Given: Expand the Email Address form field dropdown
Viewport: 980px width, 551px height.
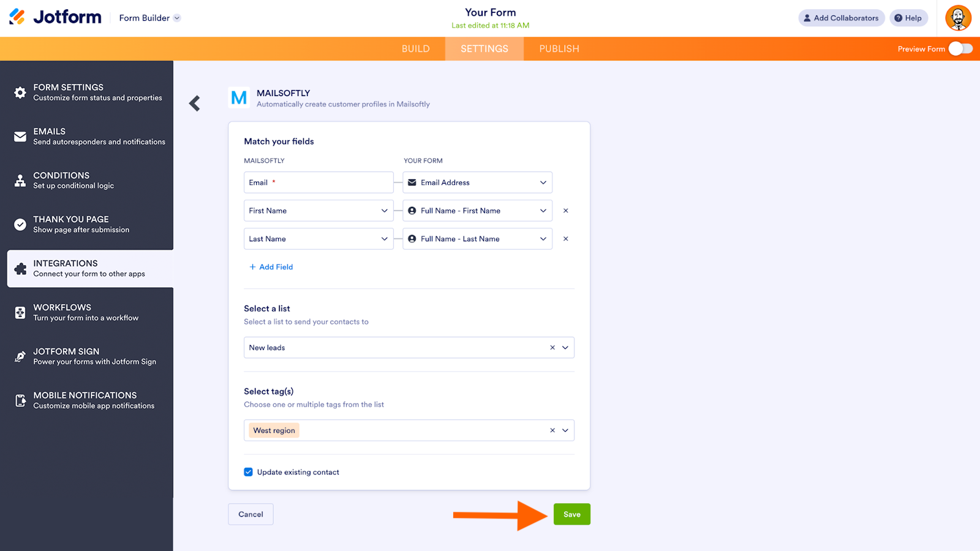Looking at the screenshot, I should pos(543,182).
